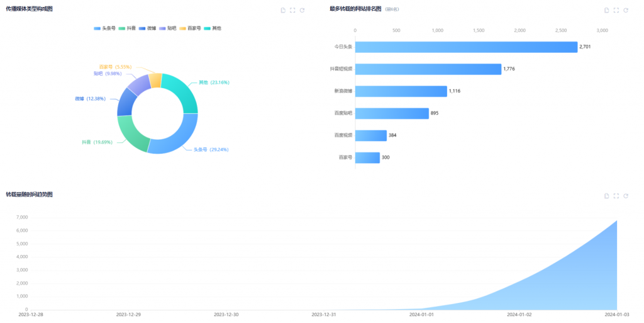Toggle 贴吧 legend item above donut chart
The width and height of the screenshot is (644, 323).
[167, 28]
